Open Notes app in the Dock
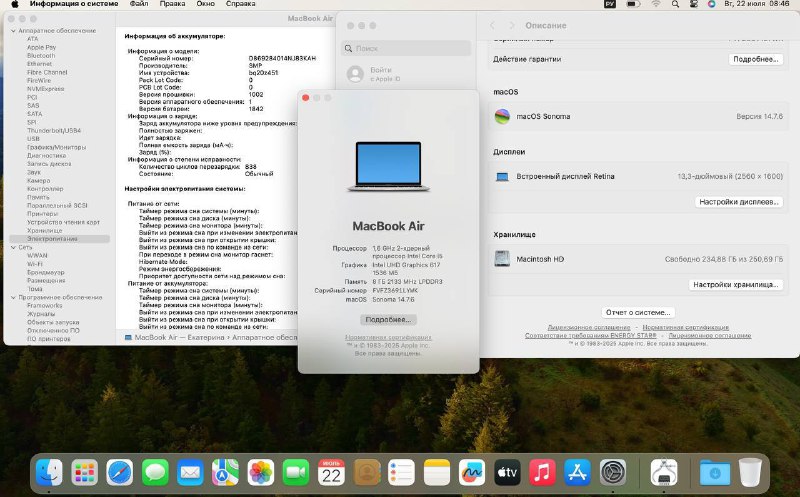Screen dimensions: 800x497 (x=437, y=473)
